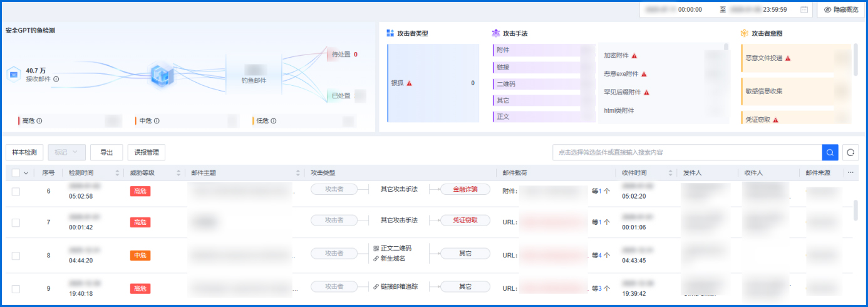Screen dimensions: 868x307
Task: Sort by the 检测时间 column arrows
Action: (117, 173)
